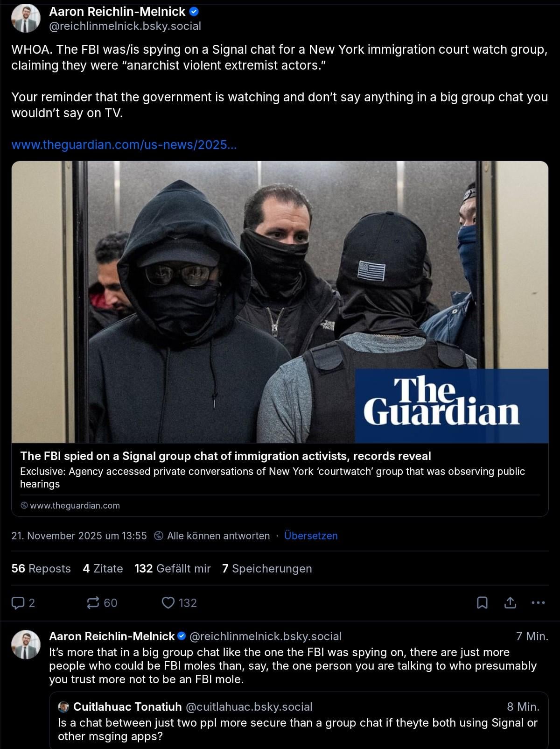Click Übersetzen to translate the post

point(311,536)
